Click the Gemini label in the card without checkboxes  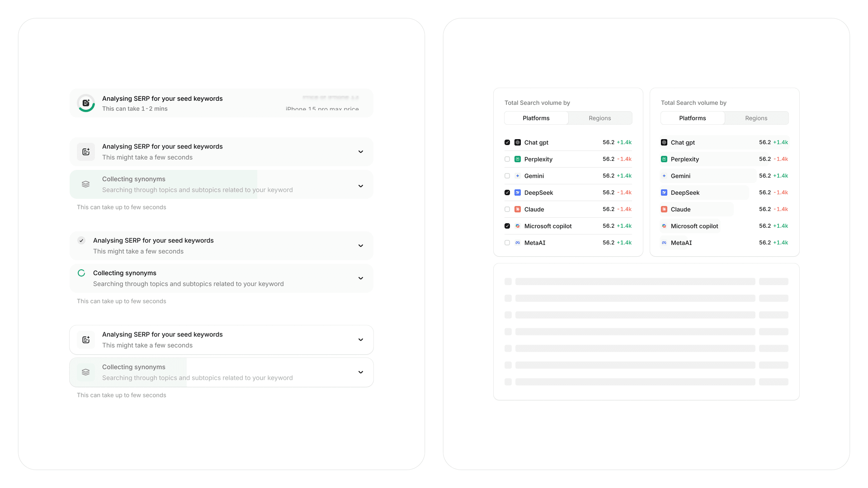click(680, 176)
